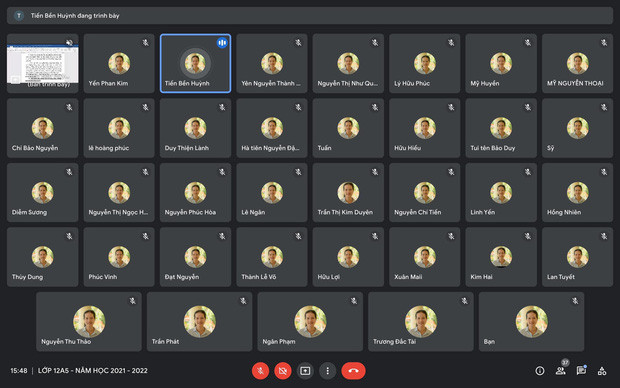Click the Tiến Bền Huỳnh presenting banner

(310, 15)
